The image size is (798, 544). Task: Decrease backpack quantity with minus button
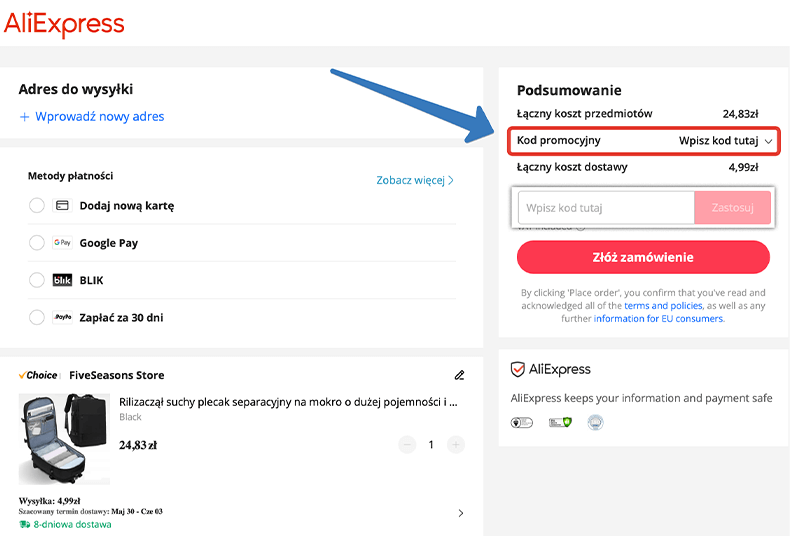tap(407, 444)
